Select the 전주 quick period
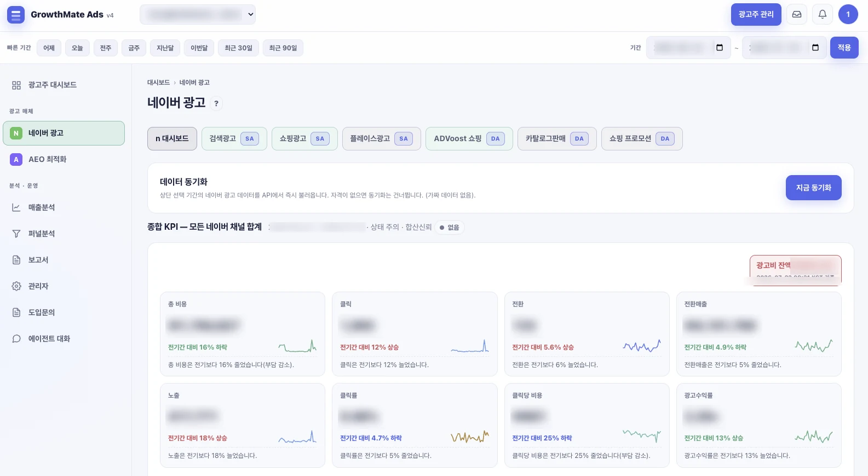Image resolution: width=868 pixels, height=476 pixels. [x=106, y=48]
